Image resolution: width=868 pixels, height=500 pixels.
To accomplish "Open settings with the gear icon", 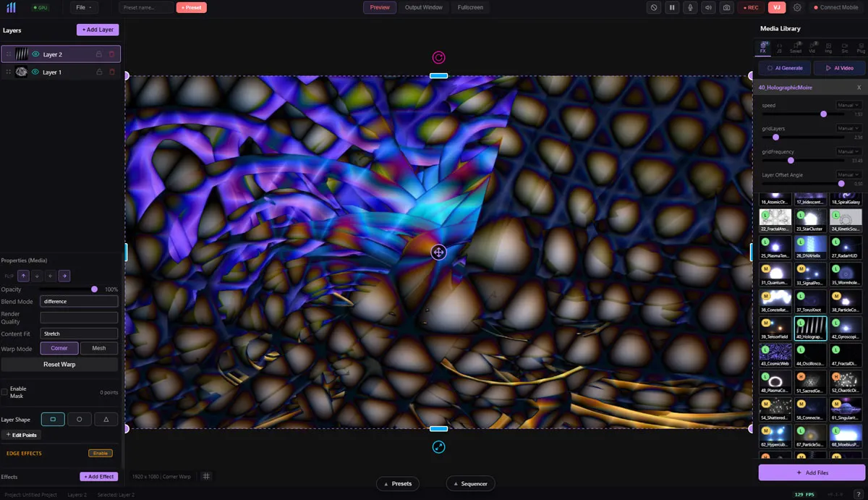I will [x=796, y=7].
